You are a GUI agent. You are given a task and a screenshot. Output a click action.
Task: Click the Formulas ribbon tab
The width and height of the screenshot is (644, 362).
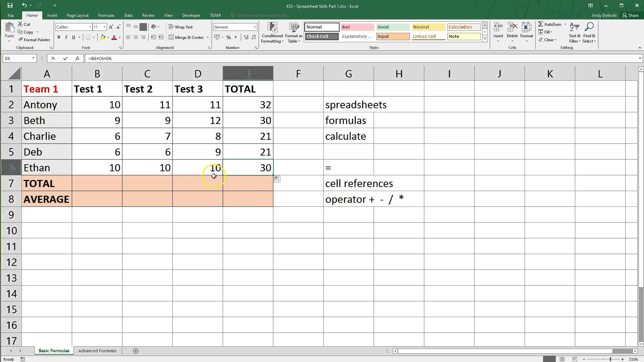click(106, 15)
